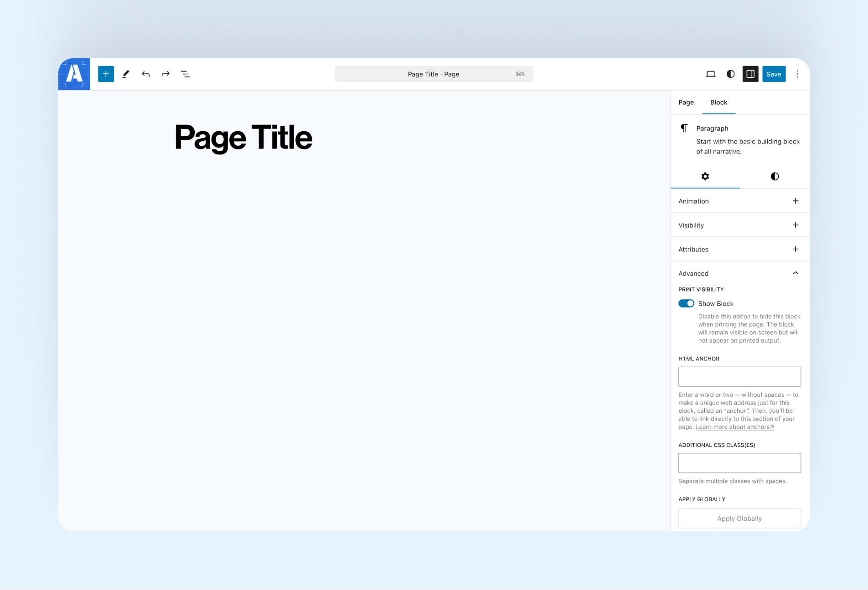Image resolution: width=868 pixels, height=590 pixels.
Task: Toggle the settings sidebar panel
Action: pos(750,74)
